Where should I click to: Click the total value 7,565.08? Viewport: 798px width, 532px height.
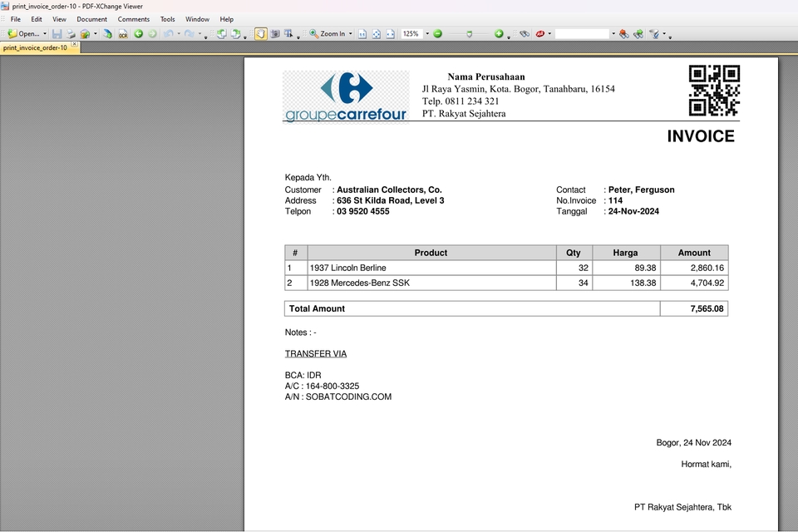[707, 308]
